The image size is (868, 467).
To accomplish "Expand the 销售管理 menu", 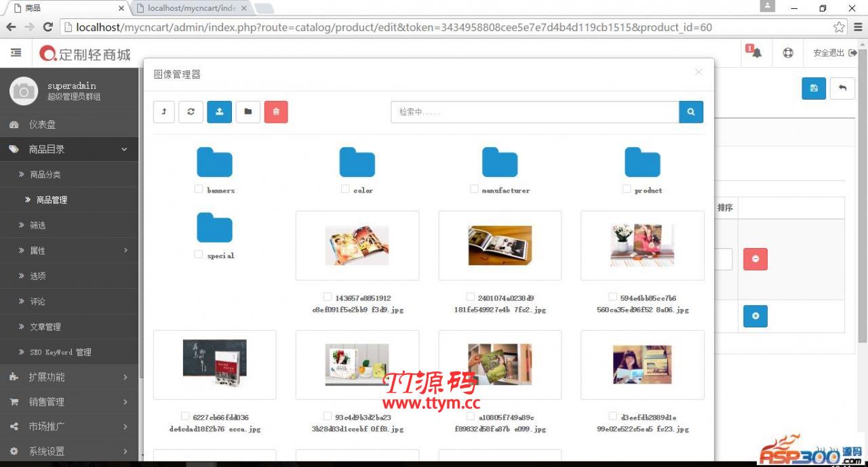I will tap(69, 402).
